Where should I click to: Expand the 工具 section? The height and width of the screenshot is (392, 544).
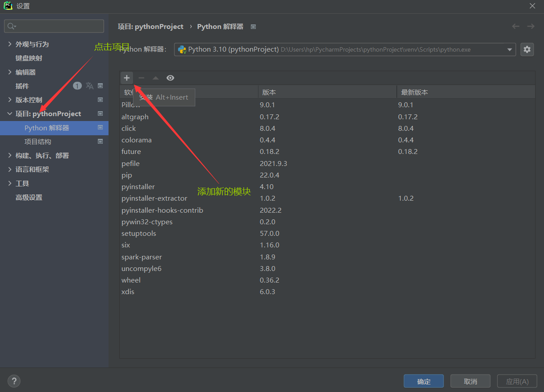[x=10, y=183]
